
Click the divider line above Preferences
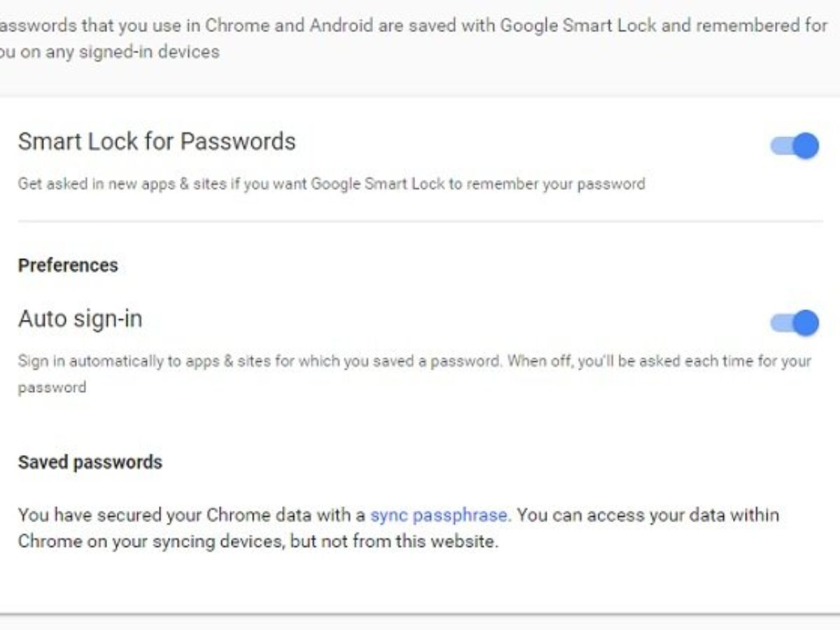[x=420, y=221]
